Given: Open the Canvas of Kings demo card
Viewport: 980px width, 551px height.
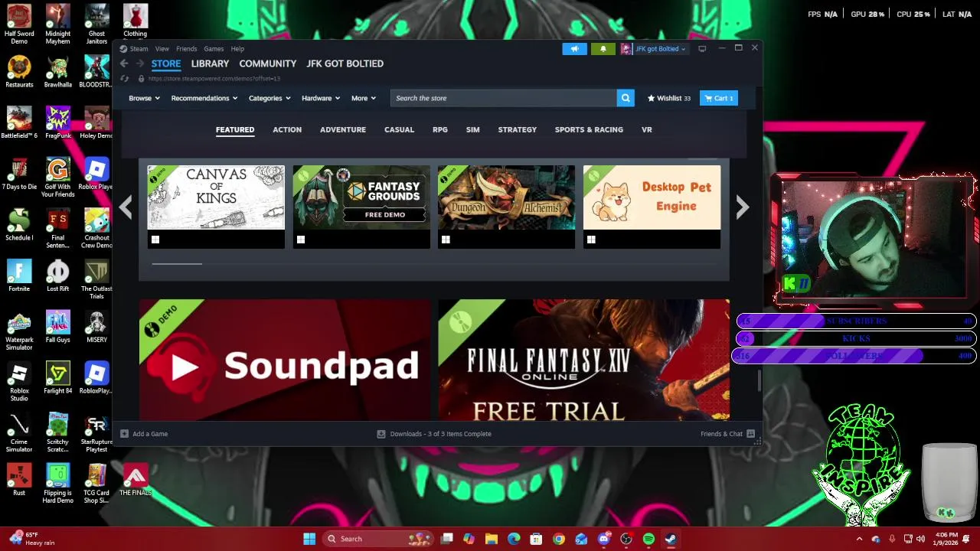Looking at the screenshot, I should (216, 207).
